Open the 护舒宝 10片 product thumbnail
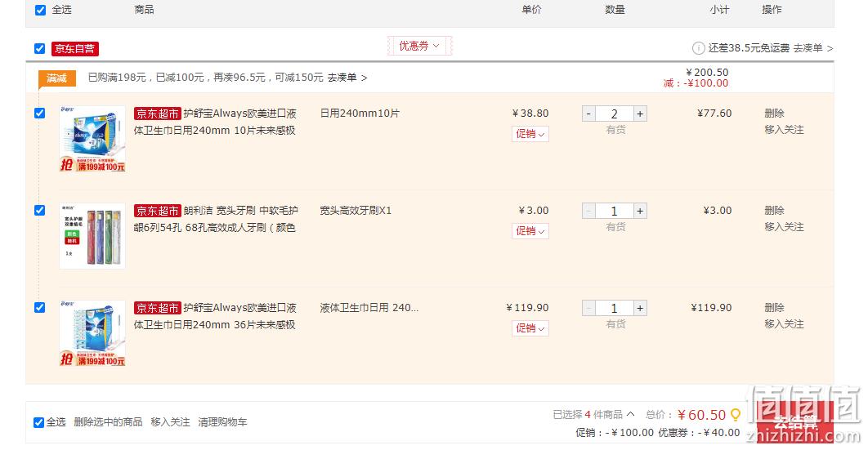The image size is (868, 450). coord(92,140)
